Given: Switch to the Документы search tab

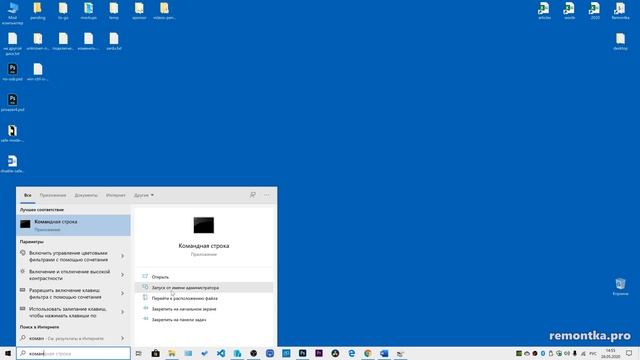Looking at the screenshot, I should (x=86, y=196).
